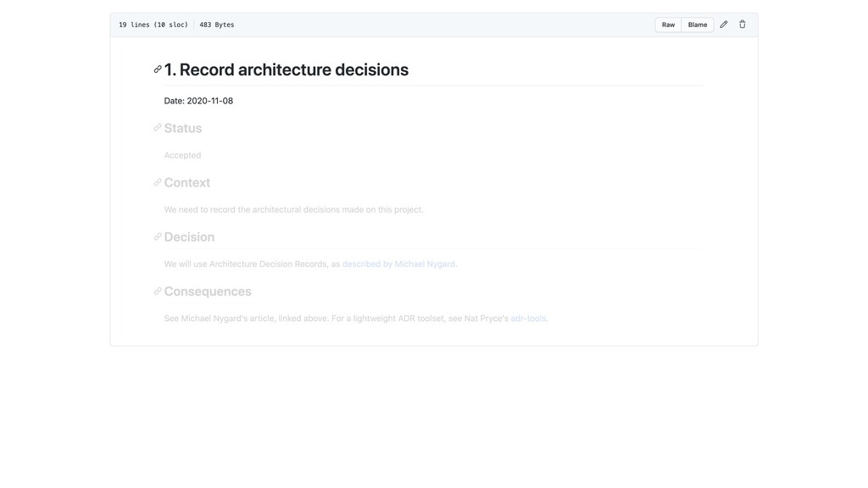Click the "483 Bytes" file size text
Screen dimensions: 868x488
217,25
